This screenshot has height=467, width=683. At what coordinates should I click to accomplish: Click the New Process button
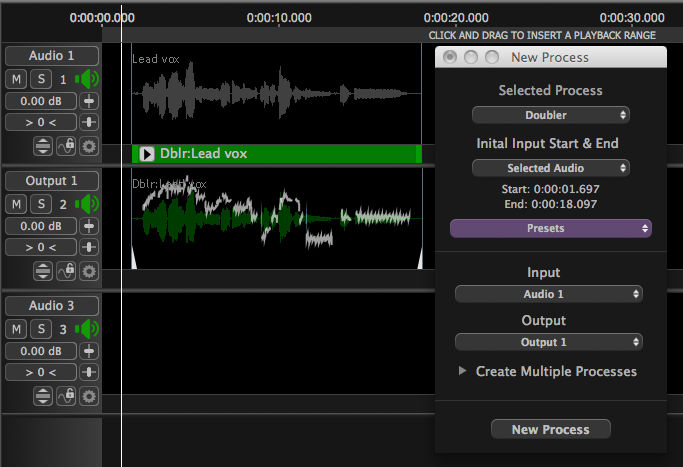pos(550,429)
